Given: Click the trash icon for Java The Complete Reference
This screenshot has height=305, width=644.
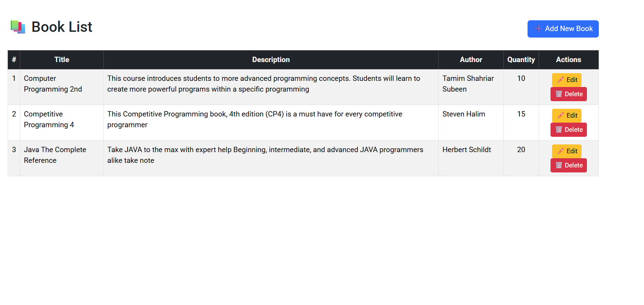Looking at the screenshot, I should pyautogui.click(x=559, y=166).
